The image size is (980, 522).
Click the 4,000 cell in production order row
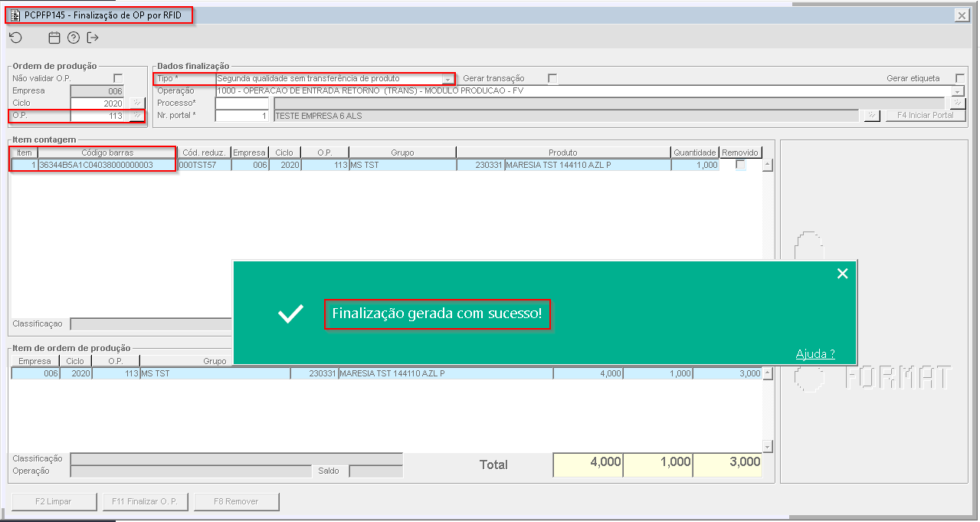588,373
